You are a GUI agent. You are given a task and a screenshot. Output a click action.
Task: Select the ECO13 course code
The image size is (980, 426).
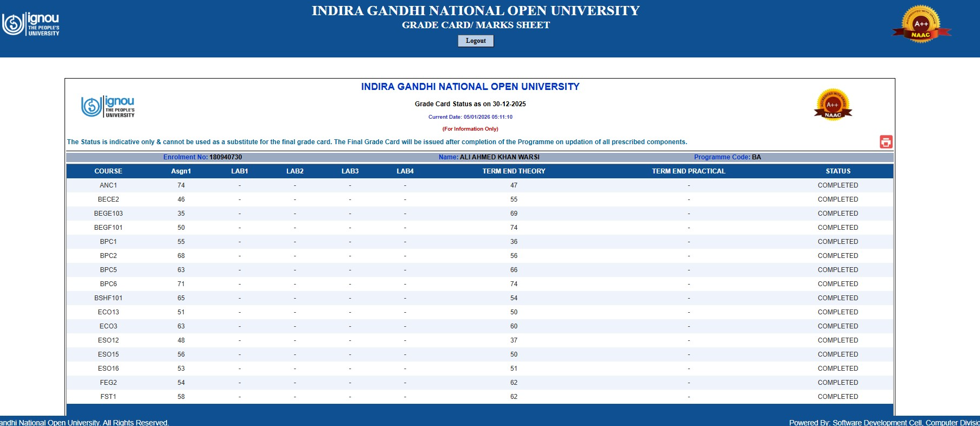pos(108,312)
